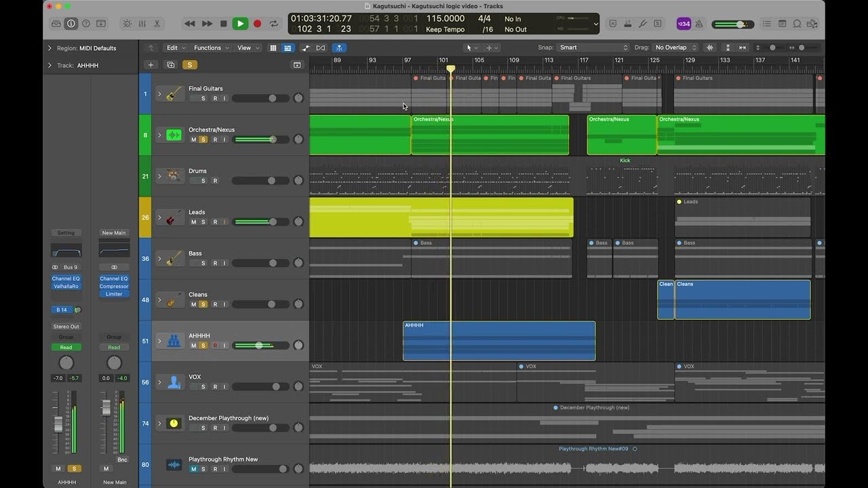Screen dimensions: 868x488
Task: Open the View menu
Action: (248, 48)
